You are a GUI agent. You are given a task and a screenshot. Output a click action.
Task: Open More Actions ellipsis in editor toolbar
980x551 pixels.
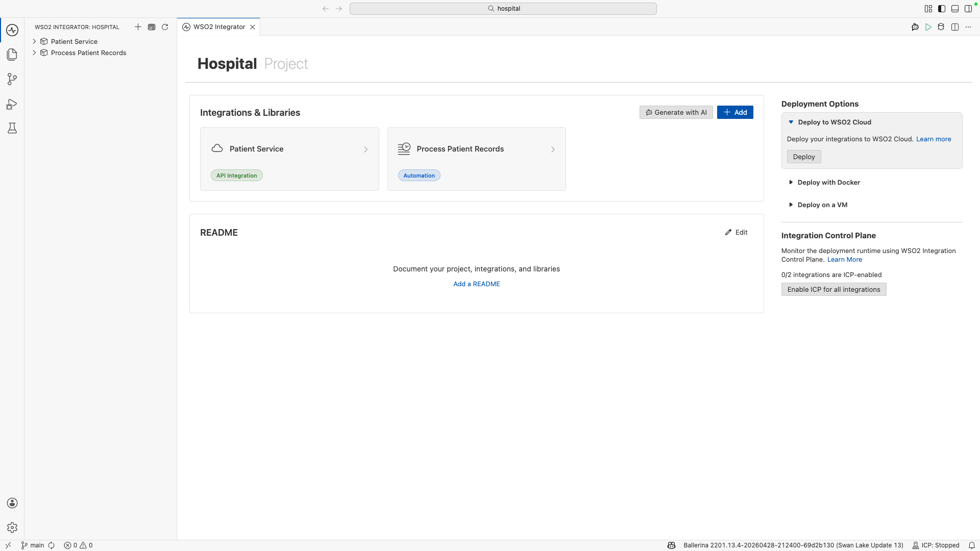968,27
